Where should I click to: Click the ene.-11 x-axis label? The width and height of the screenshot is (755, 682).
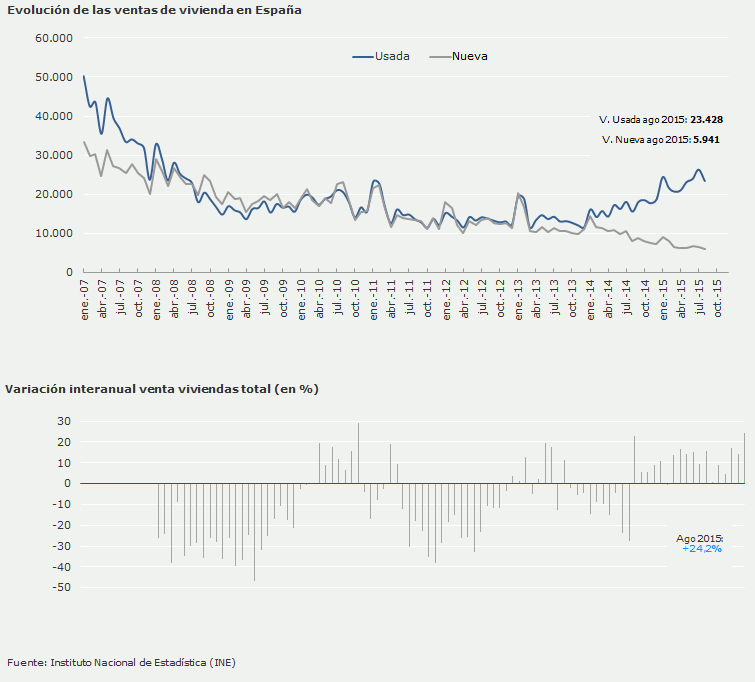coord(375,299)
